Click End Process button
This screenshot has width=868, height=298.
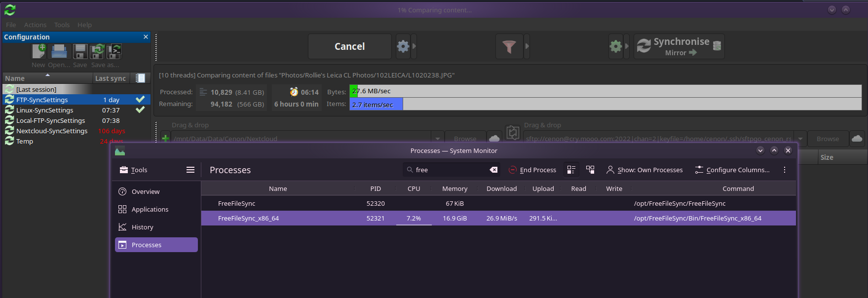point(532,170)
